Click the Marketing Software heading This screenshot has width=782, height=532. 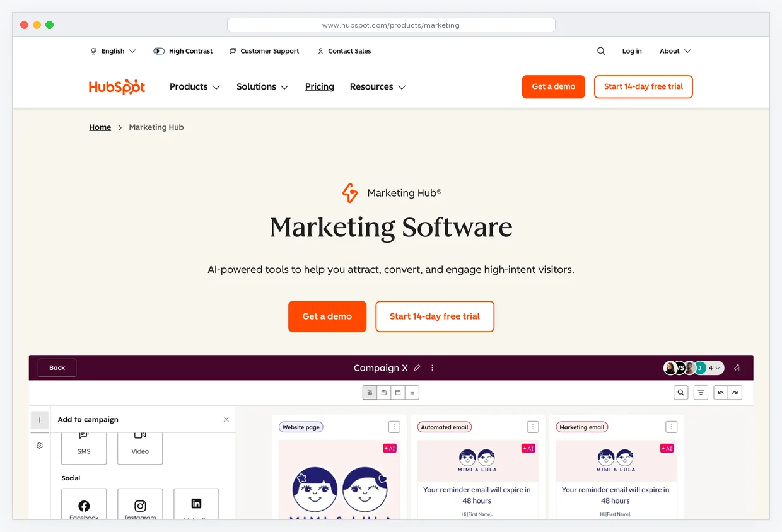[391, 228]
